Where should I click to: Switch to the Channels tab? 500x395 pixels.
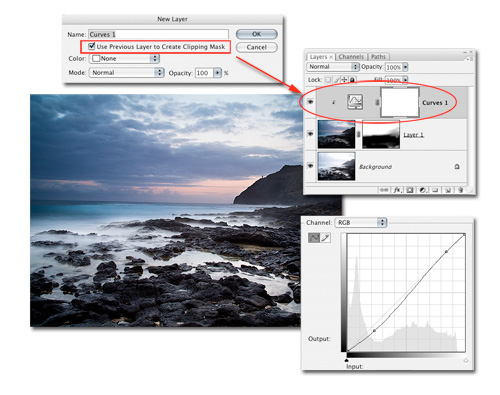click(351, 57)
